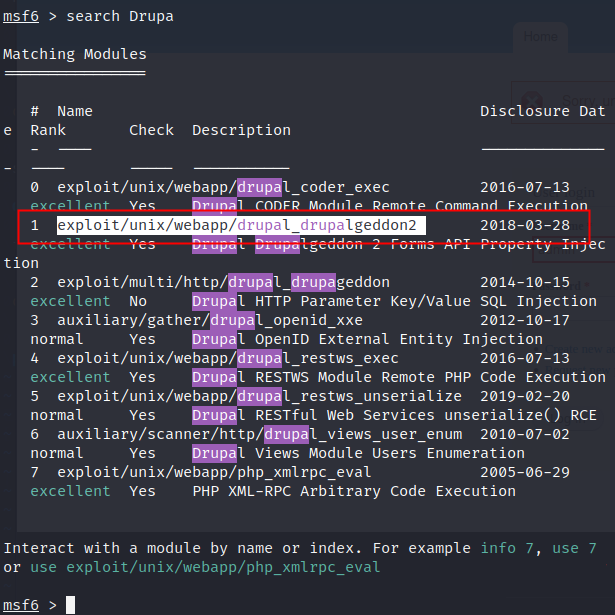615x615 pixels.
Task: Click auxiliary/scanner/http/drupal_views_user_enum module name
Action: pos(259,434)
